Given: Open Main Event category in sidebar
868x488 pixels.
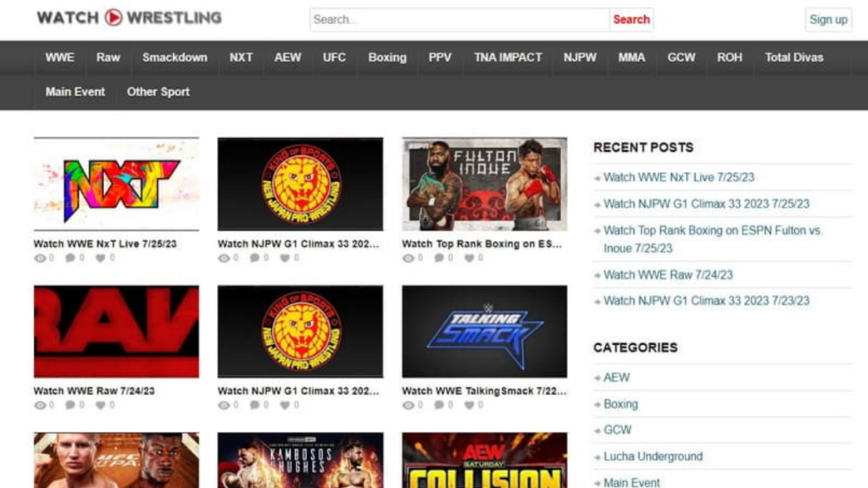Looking at the screenshot, I should [x=631, y=482].
